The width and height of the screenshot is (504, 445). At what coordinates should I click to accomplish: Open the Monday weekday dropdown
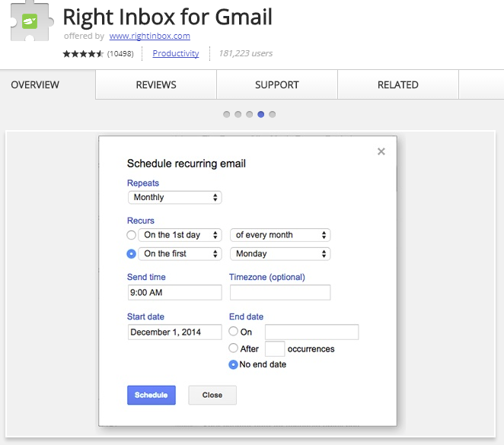(x=280, y=253)
